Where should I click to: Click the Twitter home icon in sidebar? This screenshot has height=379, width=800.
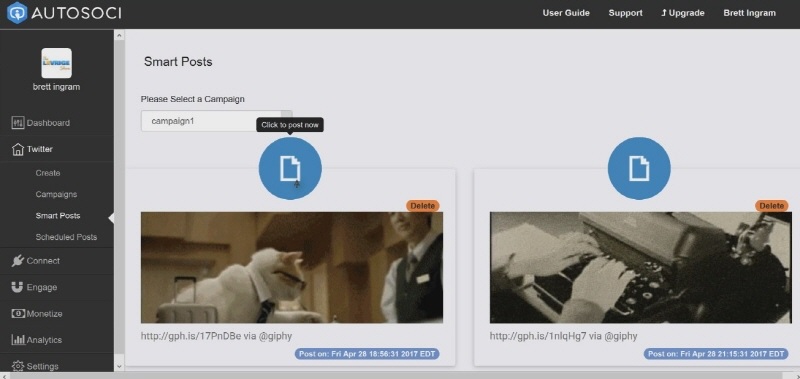click(17, 149)
